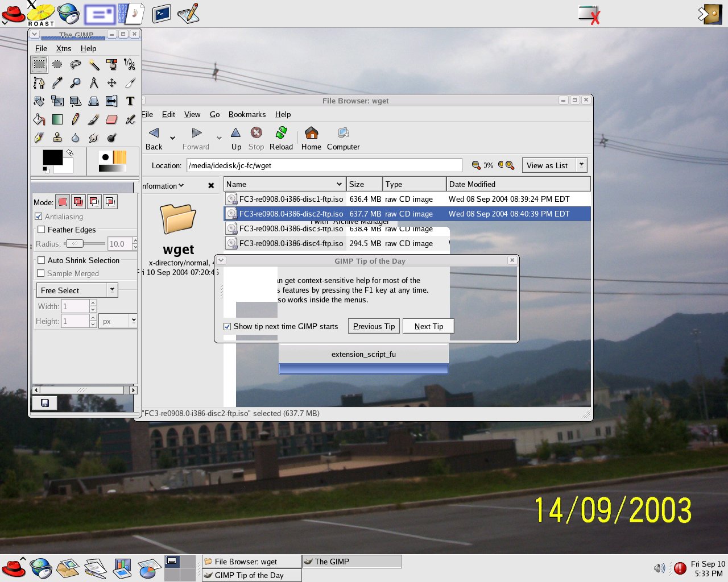728x582 pixels.
Task: Open Bookmarks menu in File Browser
Action: tap(247, 115)
